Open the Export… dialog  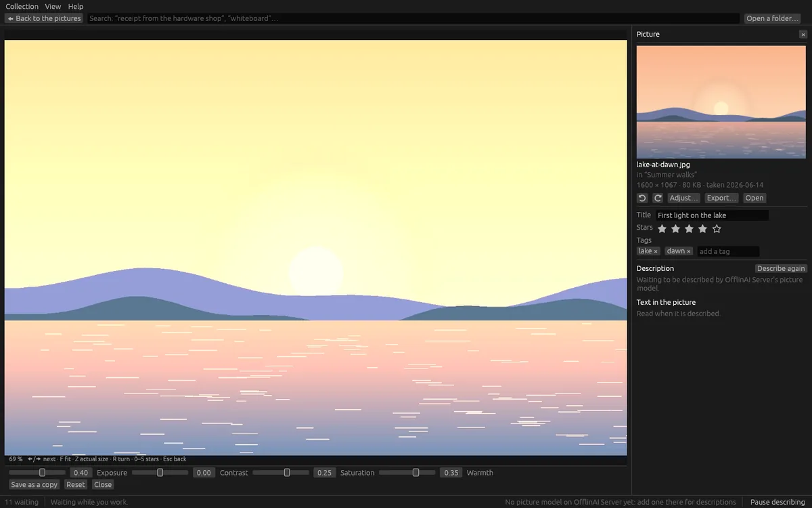pyautogui.click(x=721, y=198)
